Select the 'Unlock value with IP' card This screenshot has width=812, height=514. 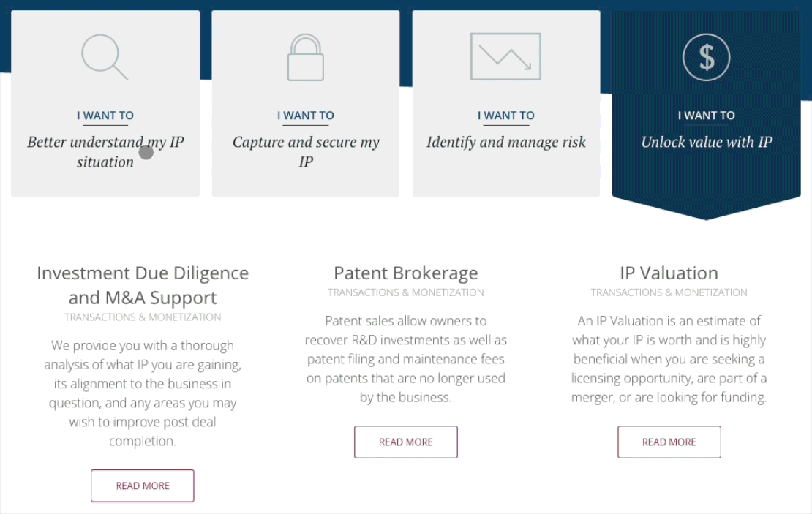coord(706,102)
